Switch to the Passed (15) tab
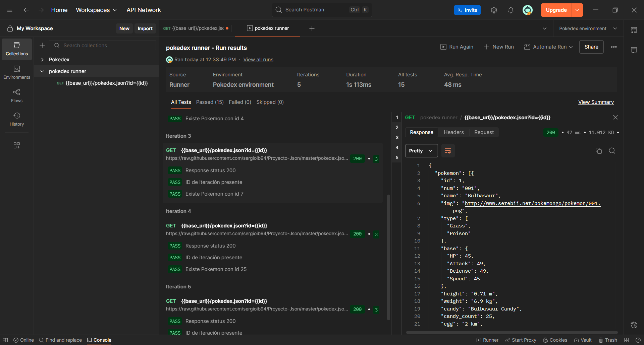Viewport: 644px width, 345px height. click(210, 102)
